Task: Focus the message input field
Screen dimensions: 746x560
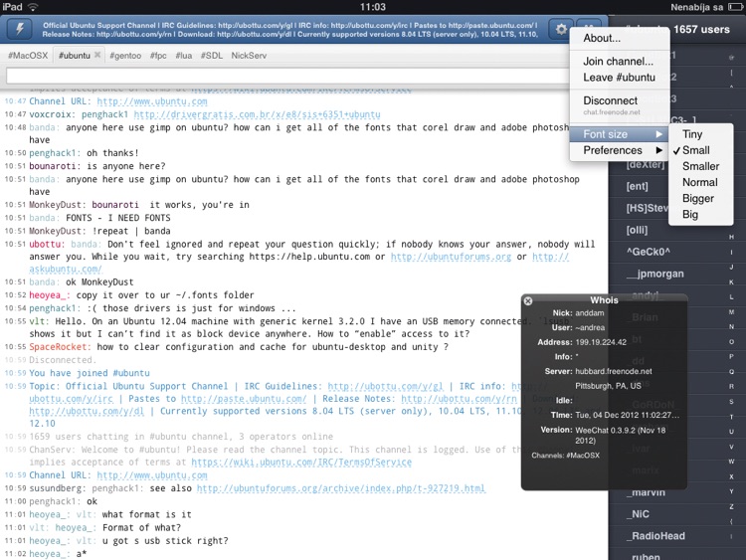Action: pyautogui.click(x=287, y=76)
